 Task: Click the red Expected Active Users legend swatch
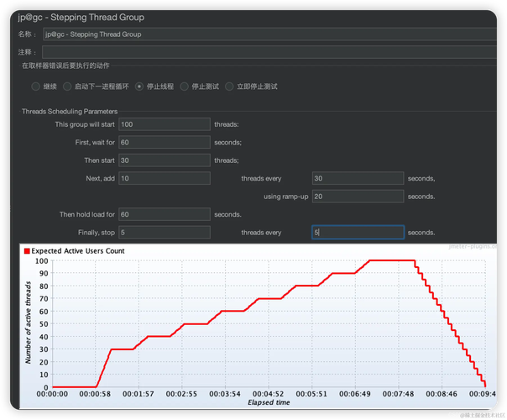pos(27,251)
